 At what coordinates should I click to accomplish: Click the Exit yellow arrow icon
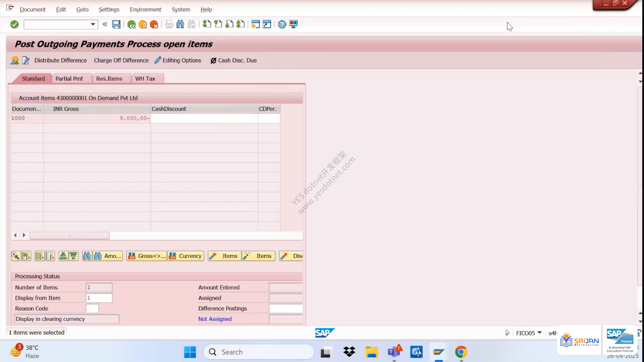click(x=143, y=24)
